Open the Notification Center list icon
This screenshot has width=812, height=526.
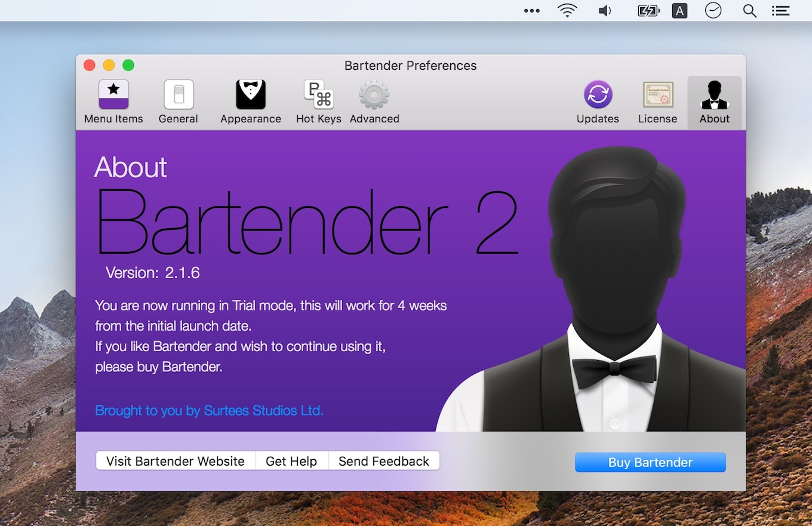(x=780, y=11)
